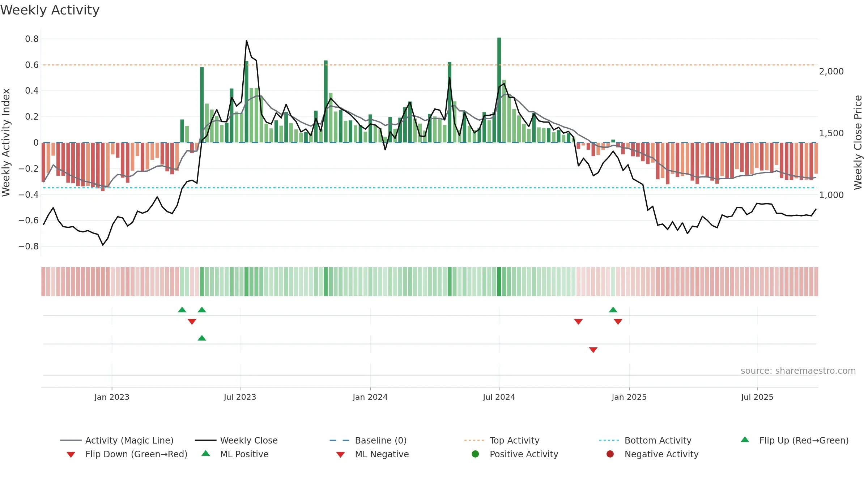This screenshot has width=868, height=488.
Task: Click the ML Positive marker below the flip row
Action: [x=202, y=338]
